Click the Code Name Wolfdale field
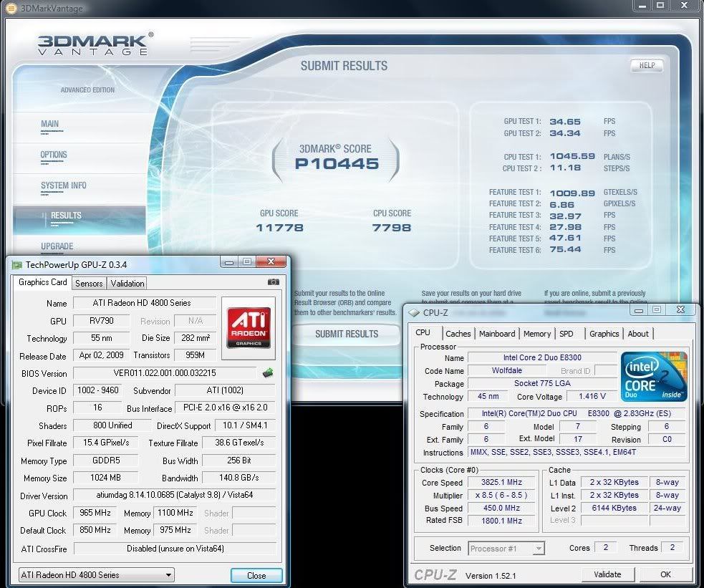The image size is (704, 588). [x=507, y=370]
